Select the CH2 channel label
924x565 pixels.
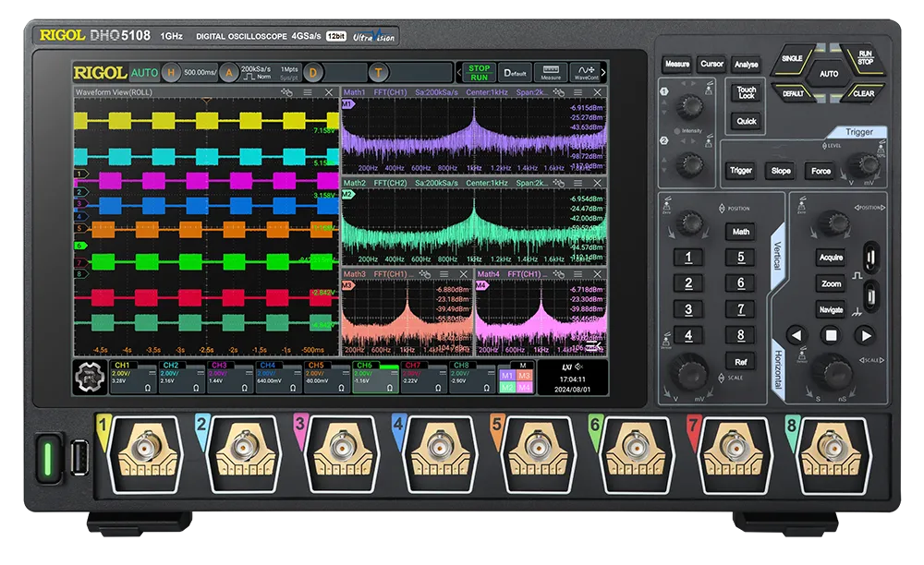[171, 366]
